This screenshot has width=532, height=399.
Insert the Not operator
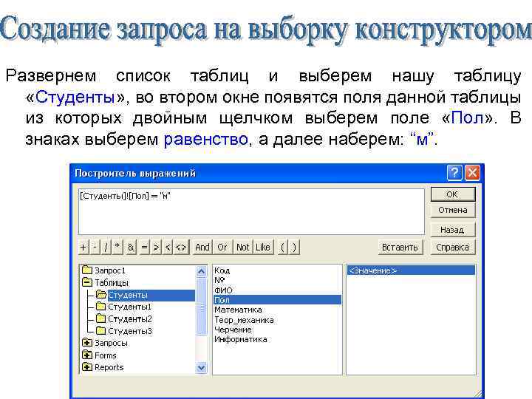tap(243, 248)
